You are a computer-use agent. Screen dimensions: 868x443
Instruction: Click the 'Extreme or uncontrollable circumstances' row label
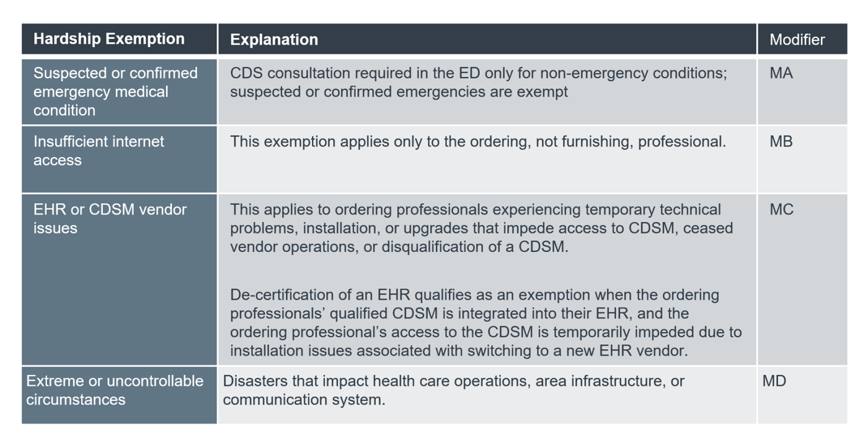coord(115,390)
